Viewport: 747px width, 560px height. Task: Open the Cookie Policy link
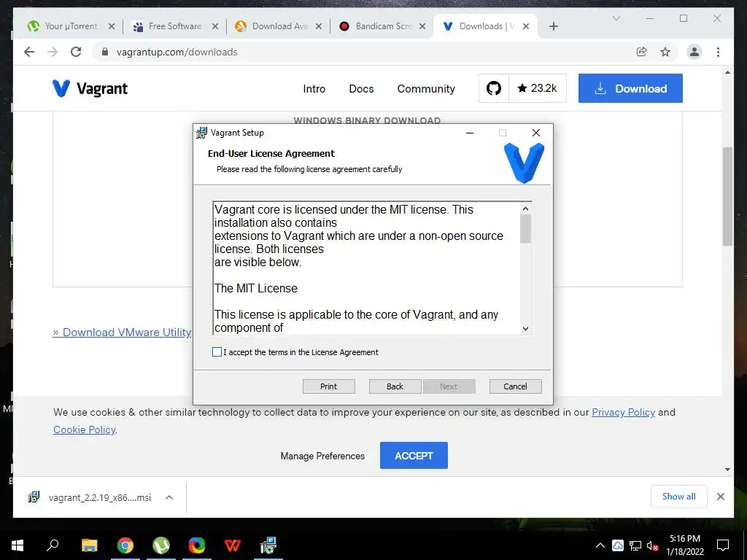coord(85,429)
